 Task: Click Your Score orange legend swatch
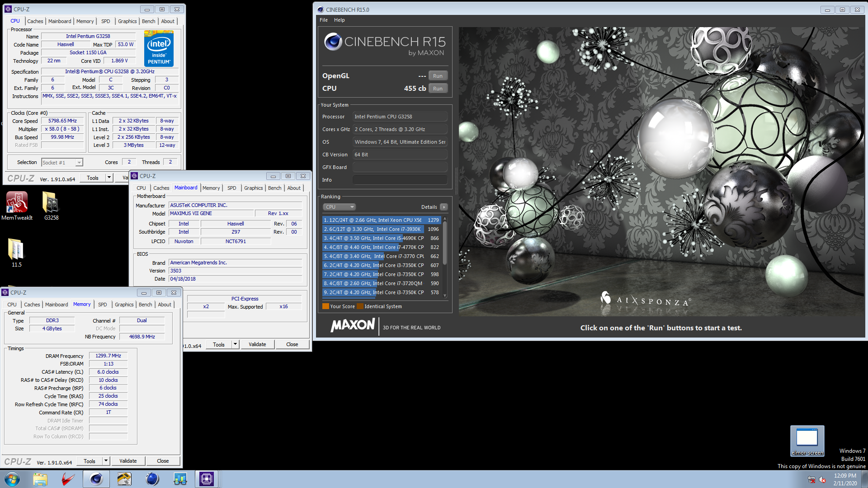click(325, 306)
